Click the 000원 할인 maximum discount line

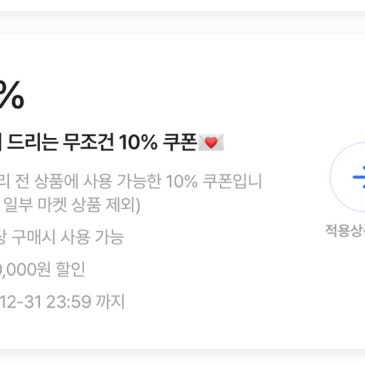click(42, 270)
